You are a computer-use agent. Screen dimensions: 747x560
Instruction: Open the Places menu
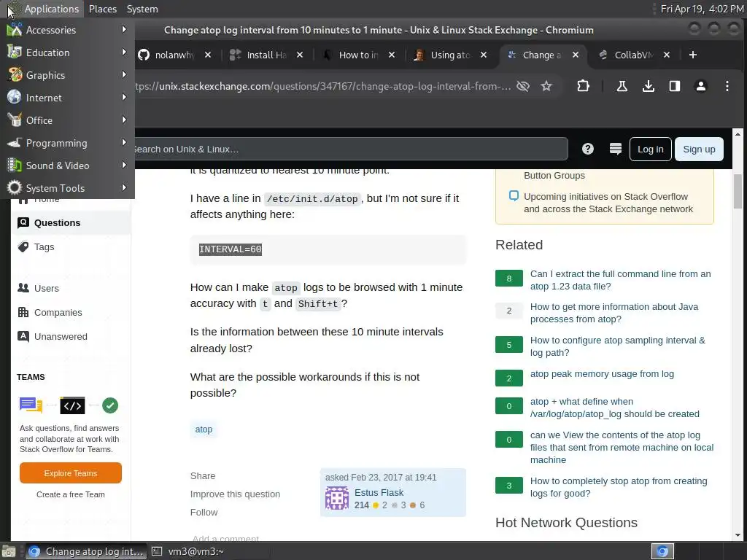point(102,9)
